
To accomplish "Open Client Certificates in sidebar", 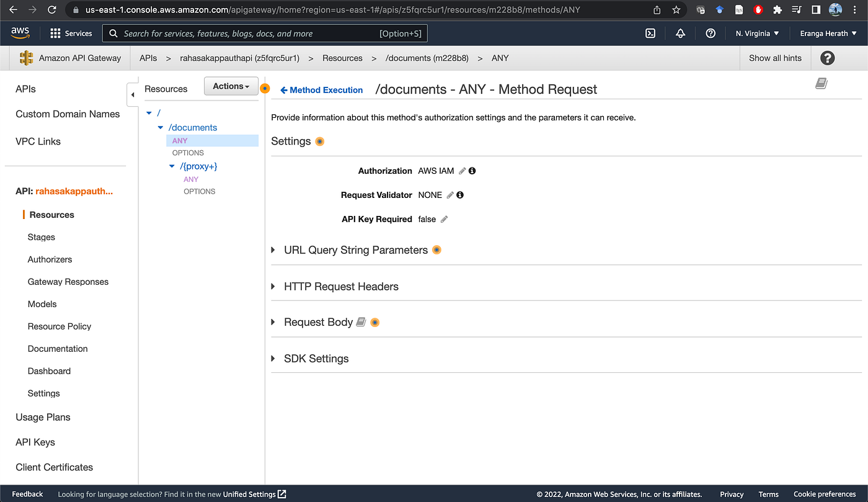I will (x=54, y=467).
